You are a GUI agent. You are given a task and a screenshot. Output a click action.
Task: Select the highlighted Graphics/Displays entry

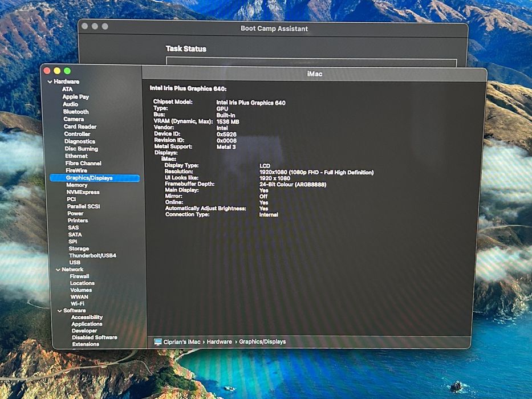tap(95, 178)
